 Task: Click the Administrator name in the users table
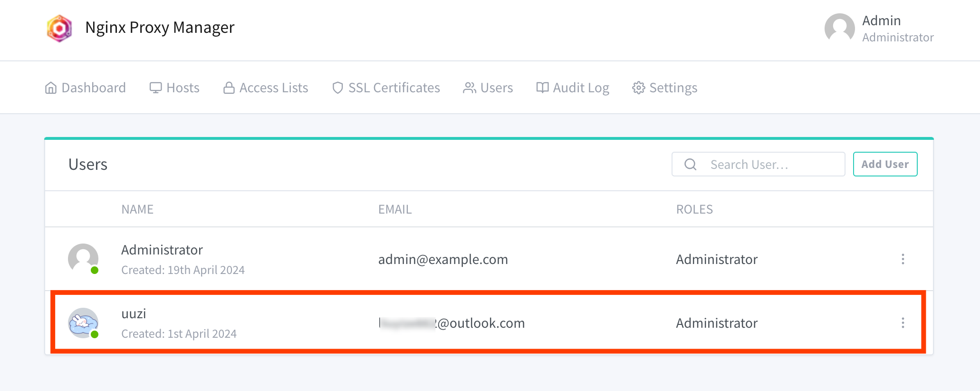pyautogui.click(x=162, y=250)
